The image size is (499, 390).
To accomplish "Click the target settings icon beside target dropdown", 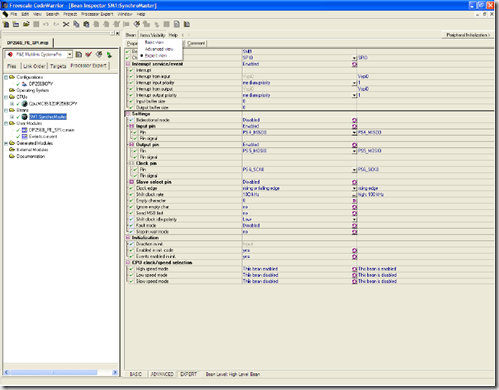I will 79,54.
